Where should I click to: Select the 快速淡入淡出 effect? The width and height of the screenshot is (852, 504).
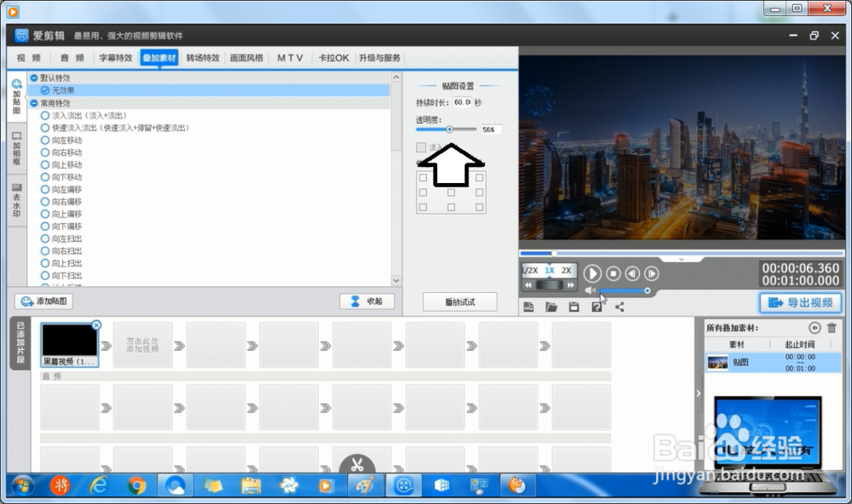click(115, 129)
